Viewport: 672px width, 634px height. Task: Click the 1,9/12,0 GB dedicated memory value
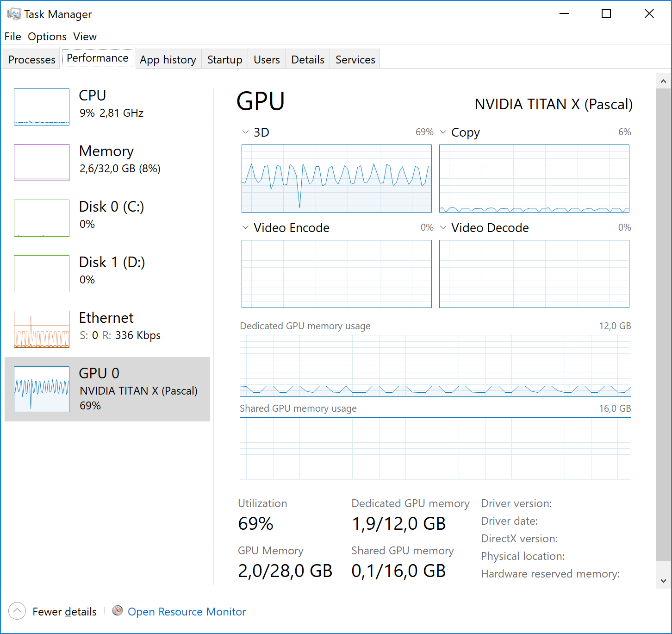[398, 524]
